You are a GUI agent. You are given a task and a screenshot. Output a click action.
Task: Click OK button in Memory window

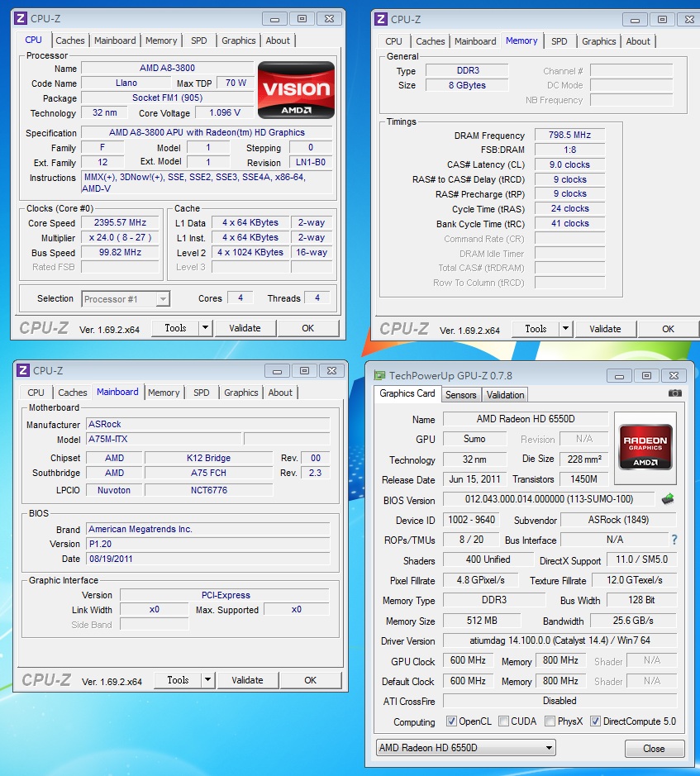point(669,329)
